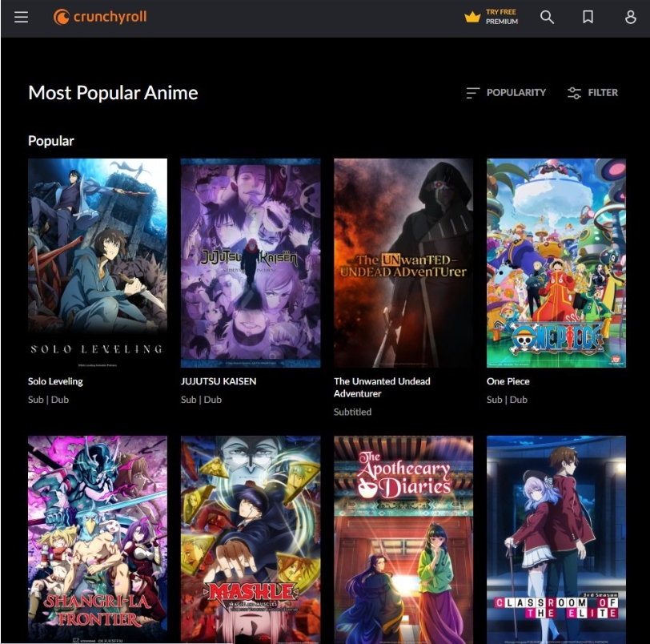Click the filter sliders icon
Image resolution: width=650 pixels, height=644 pixels.
[574, 93]
